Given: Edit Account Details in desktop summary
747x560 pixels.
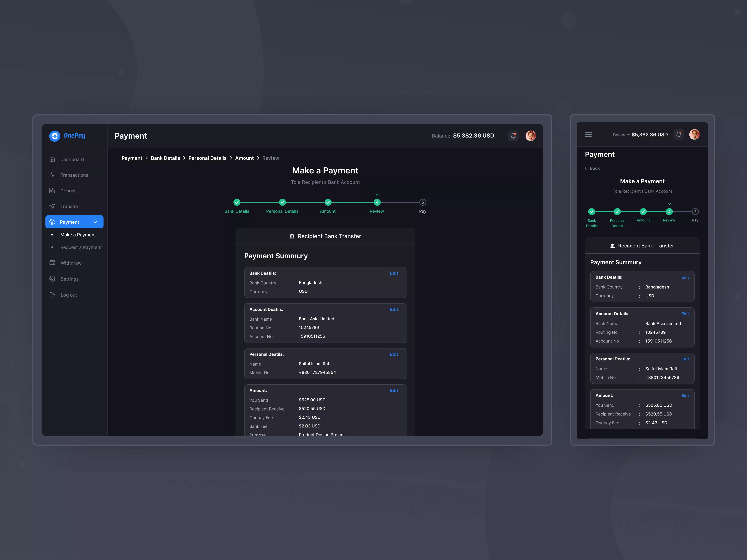Looking at the screenshot, I should click(x=394, y=309).
